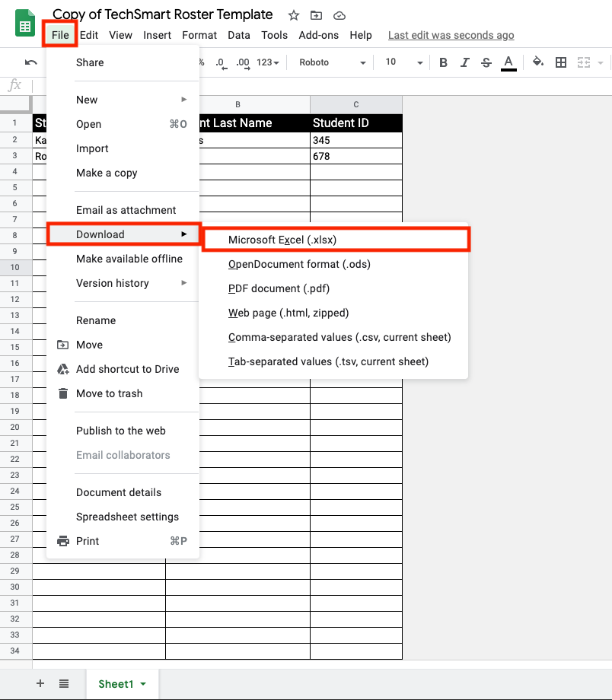Open the Edit menu
Screen dimensions: 612x700
click(89, 35)
